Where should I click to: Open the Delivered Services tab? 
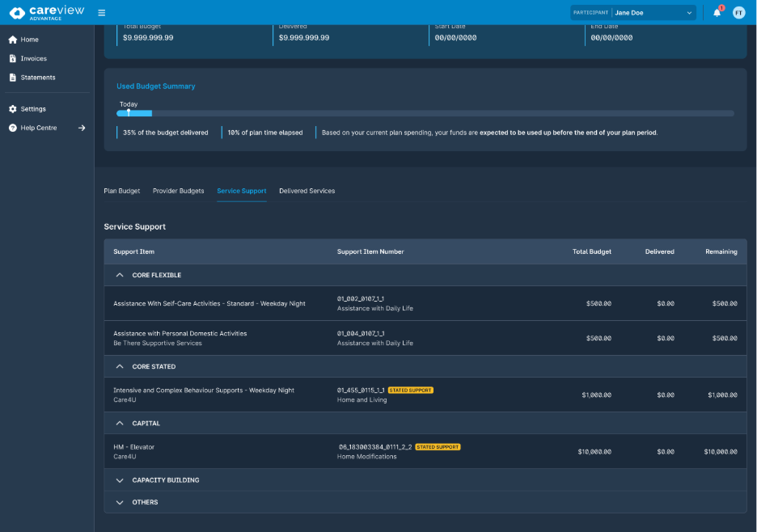307,192
